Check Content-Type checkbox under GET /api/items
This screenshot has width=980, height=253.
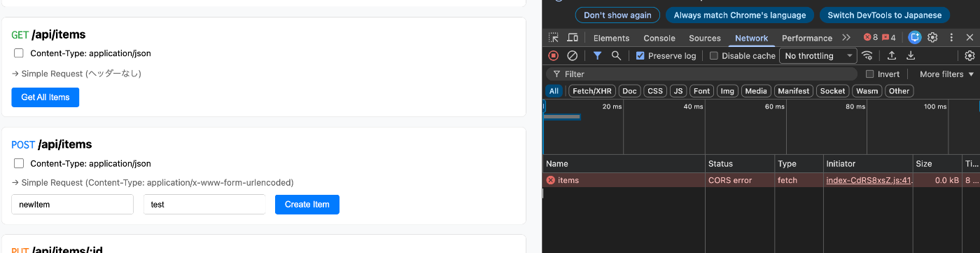(x=19, y=53)
